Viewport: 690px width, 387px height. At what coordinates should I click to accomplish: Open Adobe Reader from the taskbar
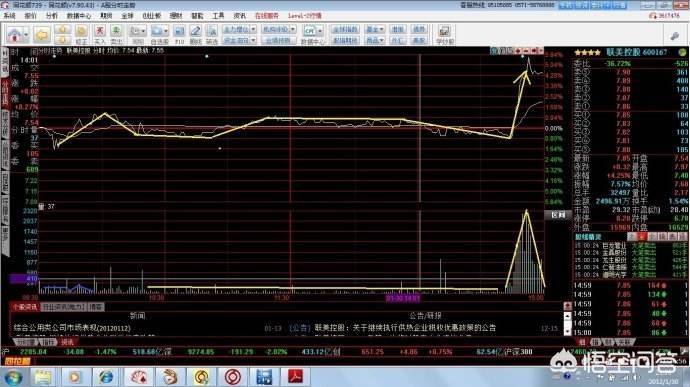295,377
